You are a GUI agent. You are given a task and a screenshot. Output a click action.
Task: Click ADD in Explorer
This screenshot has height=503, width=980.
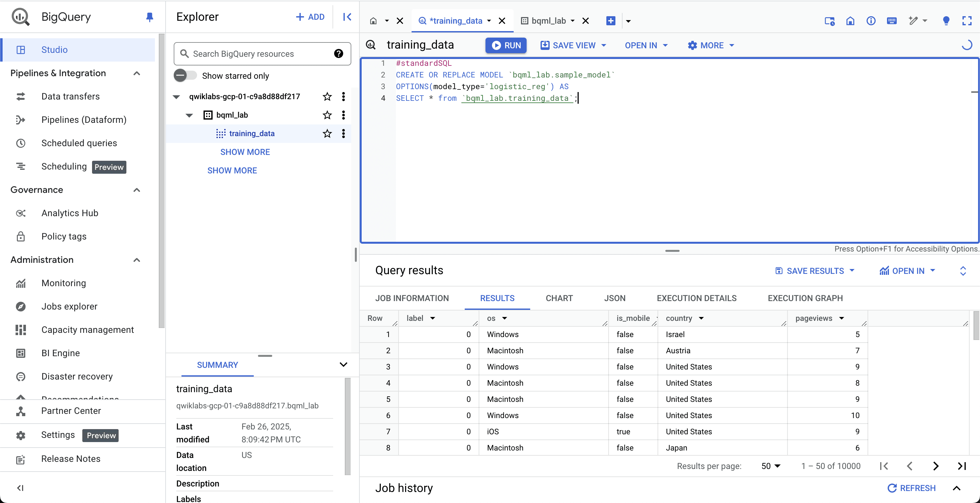click(310, 17)
